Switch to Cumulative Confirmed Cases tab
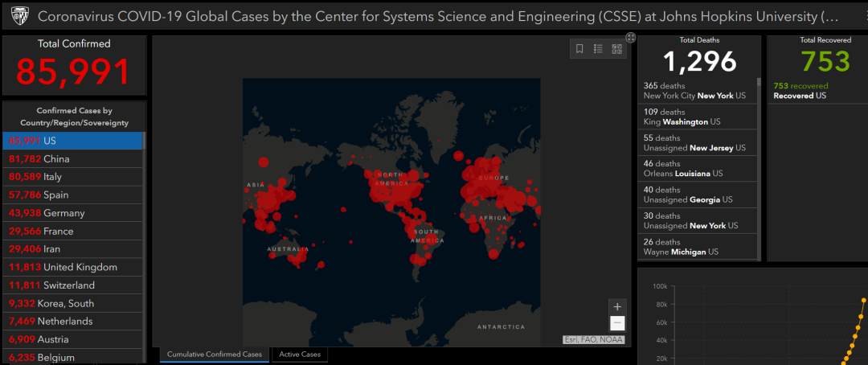The height and width of the screenshot is (365, 868). pos(215,354)
